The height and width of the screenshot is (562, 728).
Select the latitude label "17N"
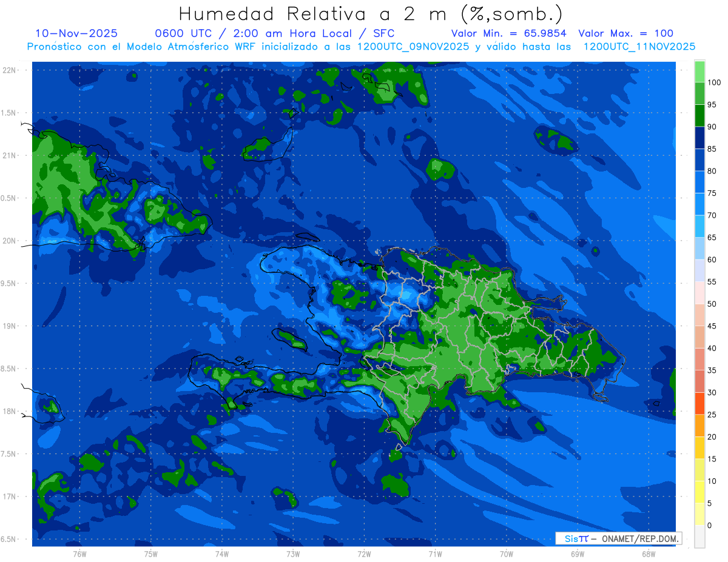click(10, 497)
